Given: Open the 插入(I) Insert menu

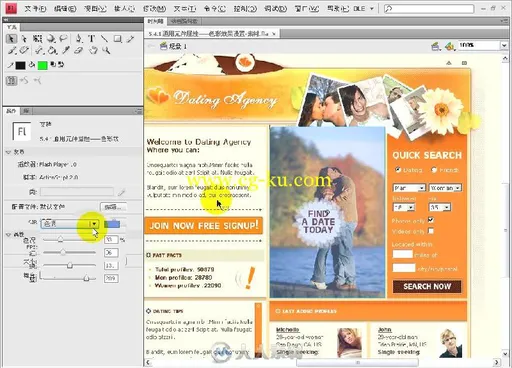Looking at the screenshot, I should 124,9.
